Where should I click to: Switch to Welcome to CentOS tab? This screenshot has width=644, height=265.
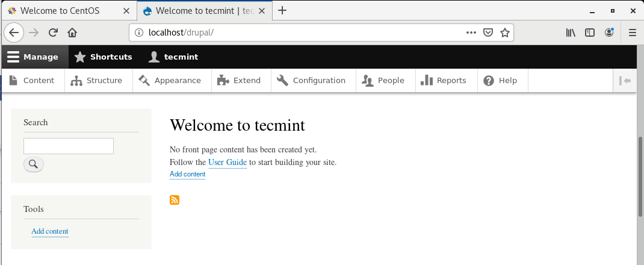point(60,11)
